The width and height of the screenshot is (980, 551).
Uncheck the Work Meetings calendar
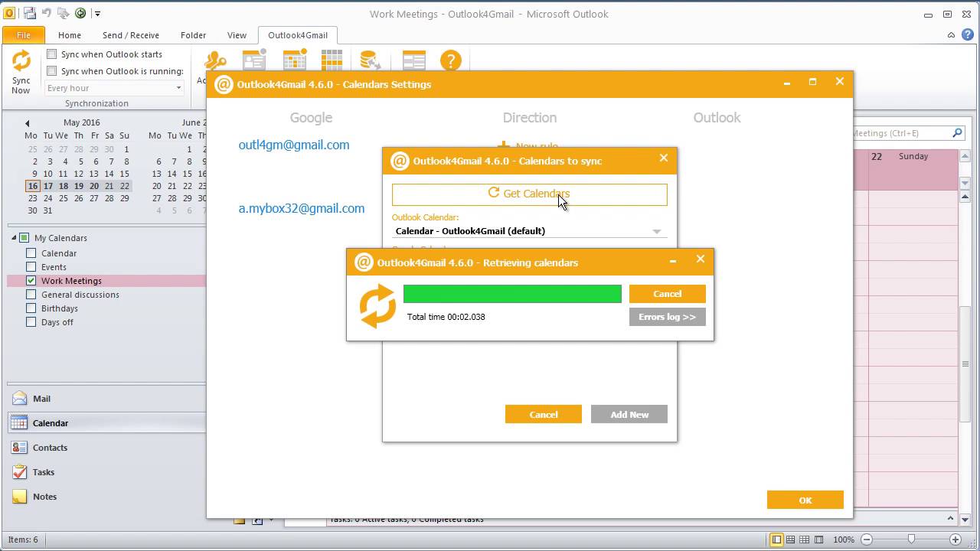tap(31, 281)
